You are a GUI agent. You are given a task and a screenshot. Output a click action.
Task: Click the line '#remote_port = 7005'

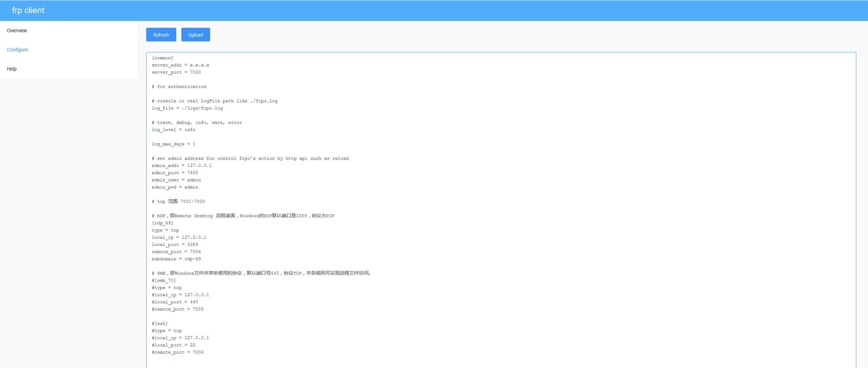click(178, 309)
